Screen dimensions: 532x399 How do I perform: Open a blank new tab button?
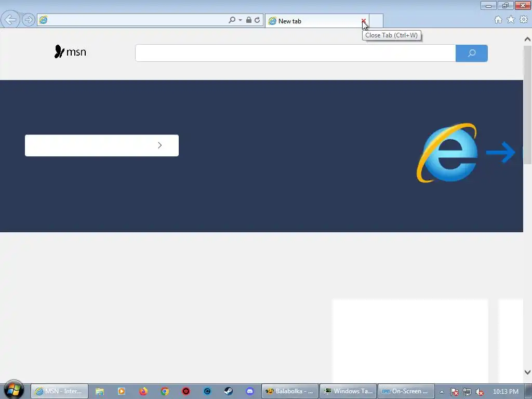click(376, 21)
